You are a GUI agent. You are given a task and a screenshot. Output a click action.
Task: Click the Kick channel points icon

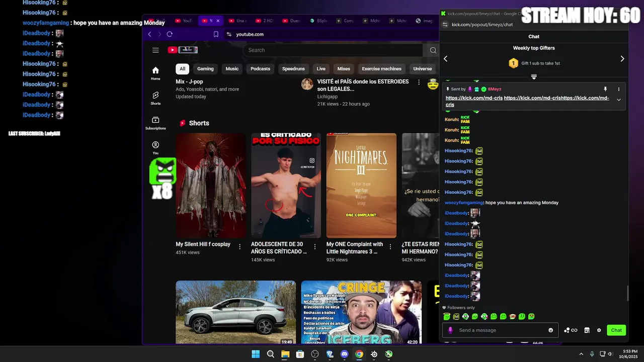571,330
